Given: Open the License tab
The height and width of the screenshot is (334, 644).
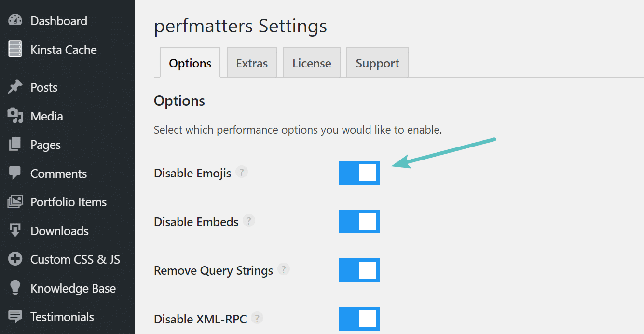Looking at the screenshot, I should pos(311,62).
